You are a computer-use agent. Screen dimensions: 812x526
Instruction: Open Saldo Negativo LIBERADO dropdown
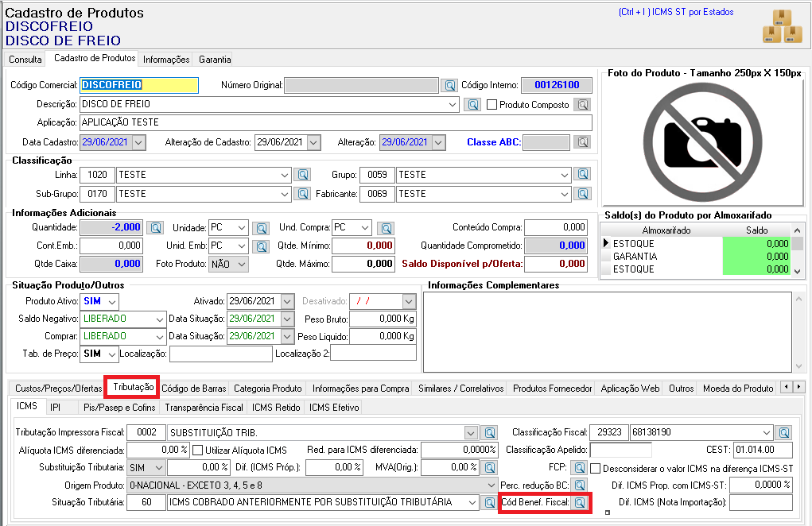click(160, 319)
